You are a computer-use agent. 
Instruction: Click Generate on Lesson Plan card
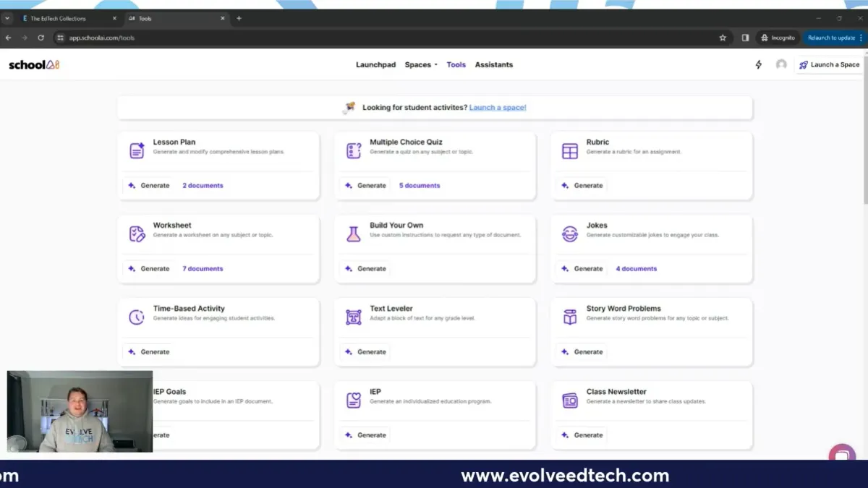[x=148, y=185]
